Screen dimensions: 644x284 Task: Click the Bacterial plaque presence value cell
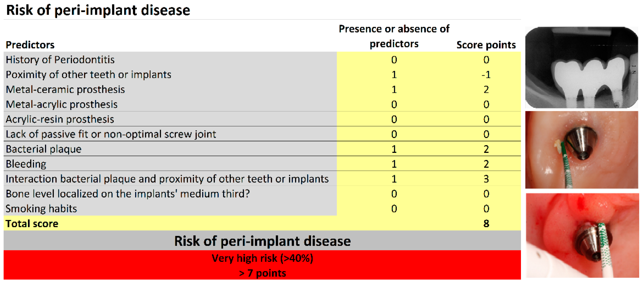click(x=394, y=149)
